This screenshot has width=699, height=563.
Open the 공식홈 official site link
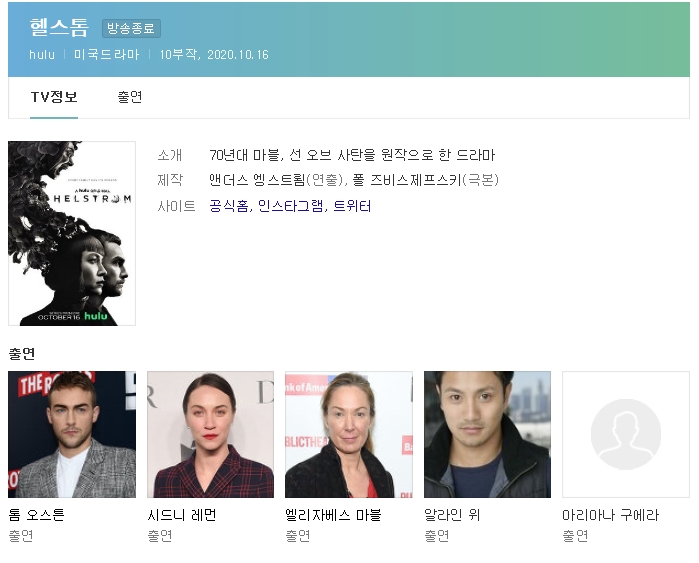click(x=229, y=206)
